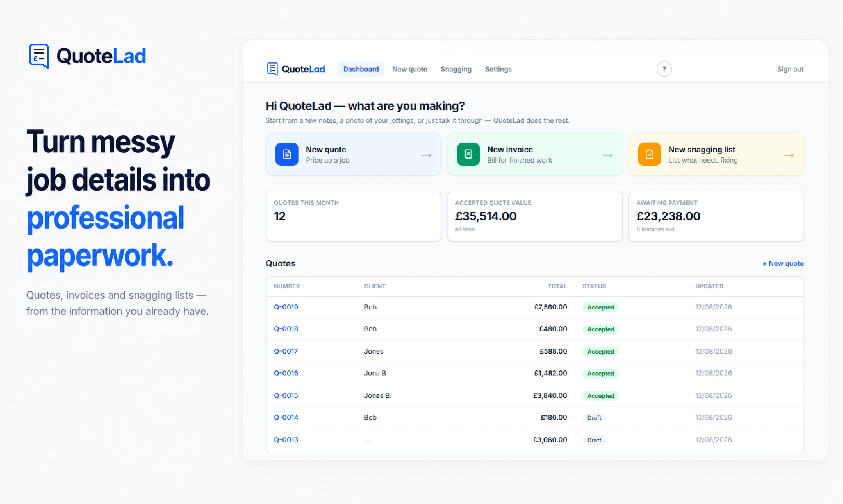The image size is (843, 504).
Task: Click the + New quote link above the table
Action: [783, 264]
